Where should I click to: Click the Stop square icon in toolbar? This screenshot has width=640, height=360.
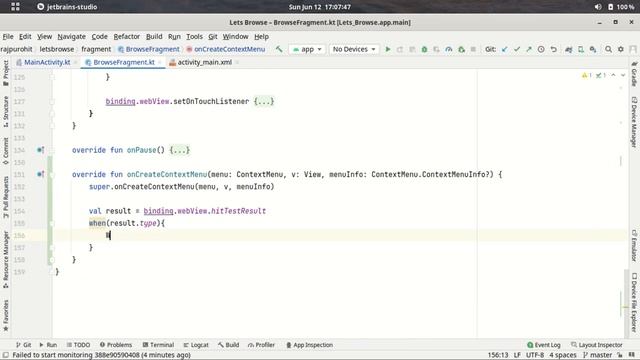click(x=473, y=49)
